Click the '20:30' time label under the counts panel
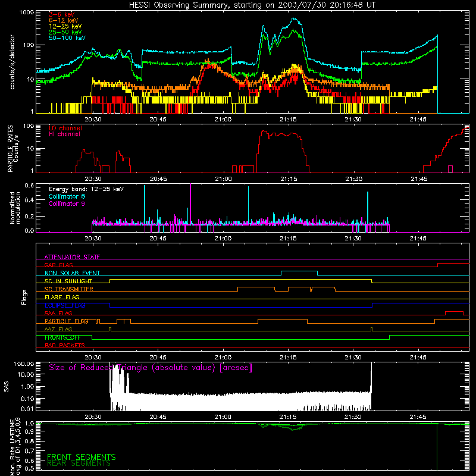Image resolution: width=476 pixels, height=476 pixels. tap(93, 120)
